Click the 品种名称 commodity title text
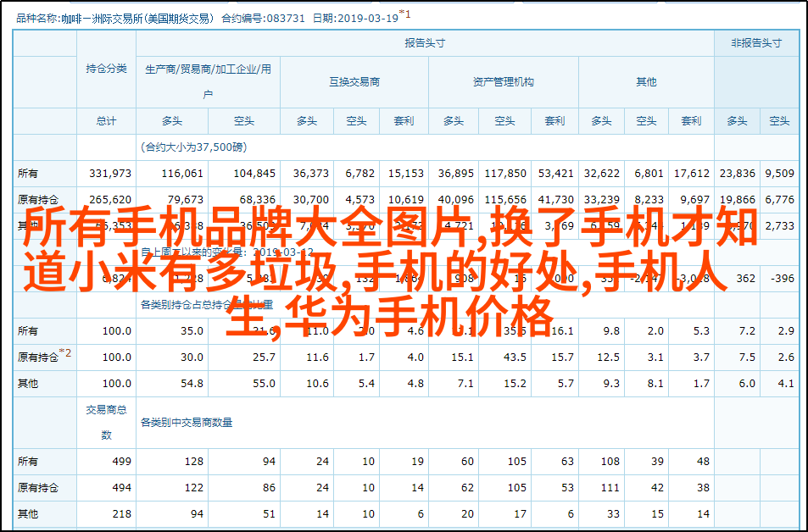Screen dimensions: 808x532 click(x=114, y=19)
